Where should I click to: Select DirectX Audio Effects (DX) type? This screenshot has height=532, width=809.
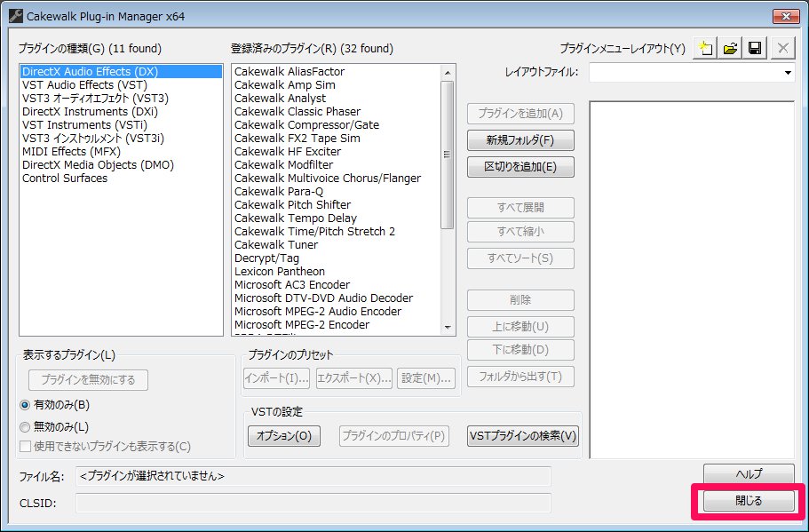click(122, 72)
